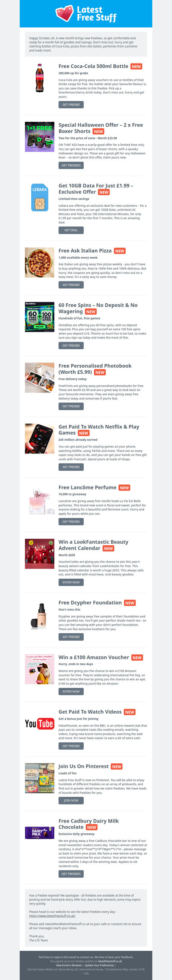Click the Lebara SIM card icon
This screenshot has height=980, width=172.
coord(40,197)
